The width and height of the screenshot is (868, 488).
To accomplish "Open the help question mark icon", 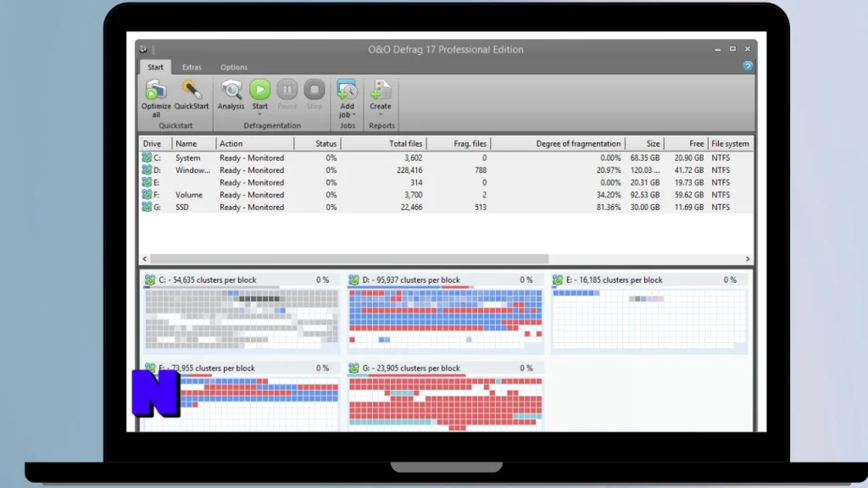I will [748, 66].
